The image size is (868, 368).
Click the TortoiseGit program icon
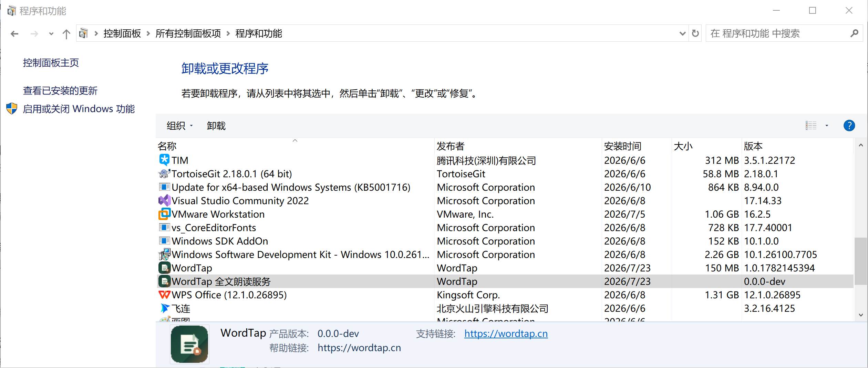coord(164,173)
